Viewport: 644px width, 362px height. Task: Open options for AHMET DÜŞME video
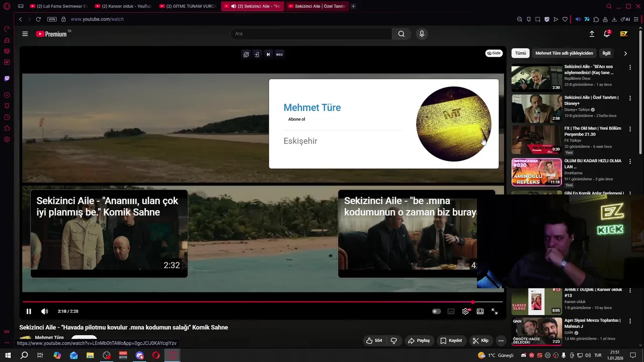point(630,290)
